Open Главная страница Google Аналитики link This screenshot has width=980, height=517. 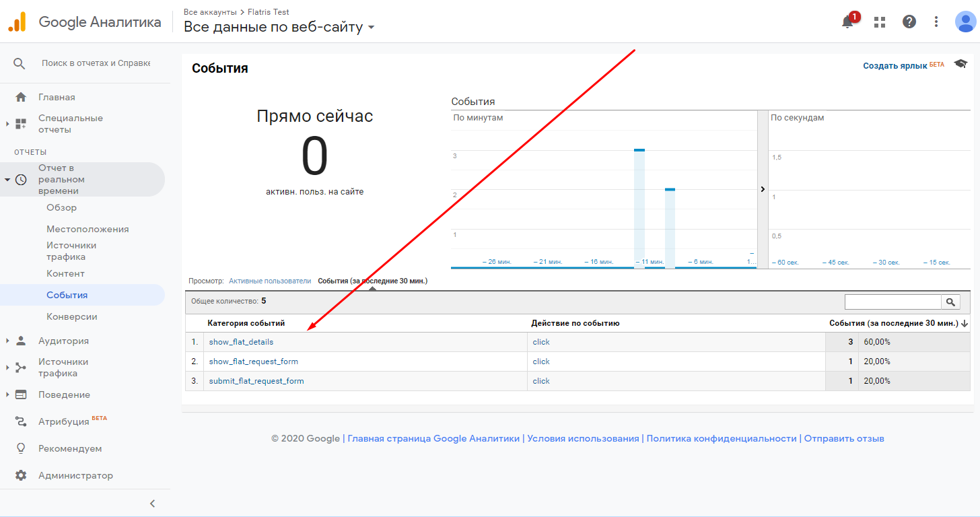(433, 438)
